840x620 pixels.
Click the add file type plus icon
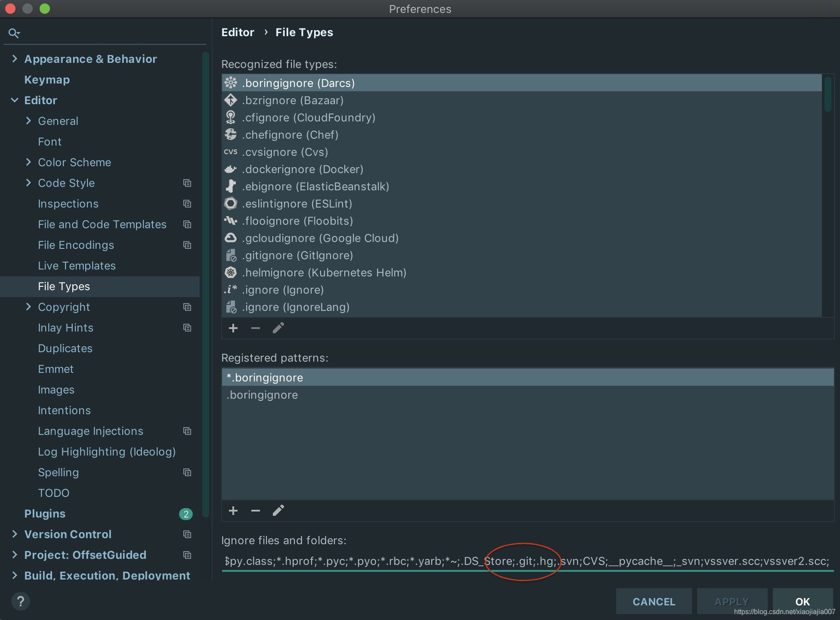(233, 328)
